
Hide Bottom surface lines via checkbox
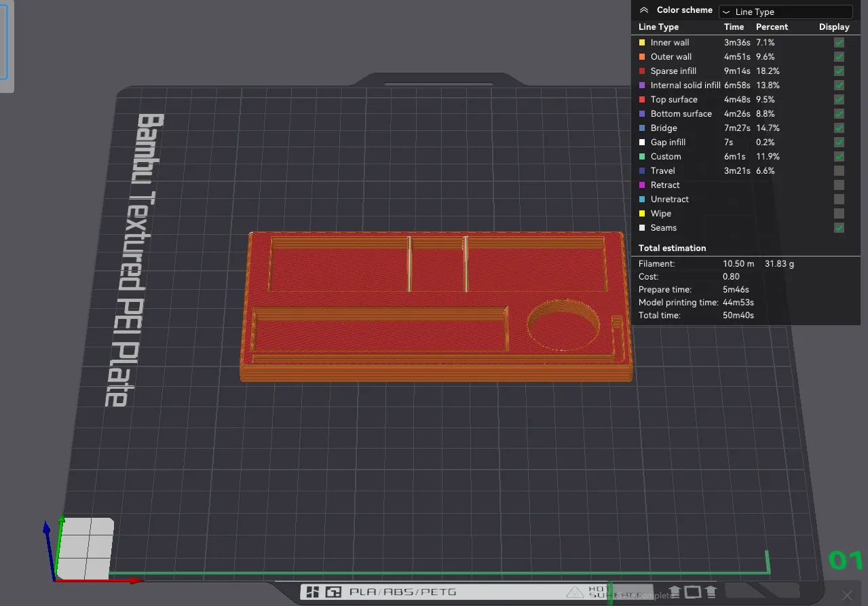(x=839, y=114)
